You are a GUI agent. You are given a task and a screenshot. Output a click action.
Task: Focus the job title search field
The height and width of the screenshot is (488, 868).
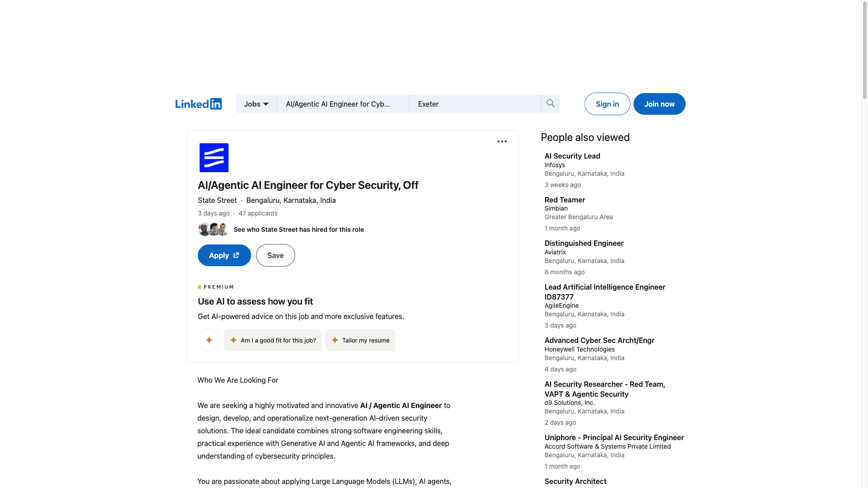click(x=343, y=104)
